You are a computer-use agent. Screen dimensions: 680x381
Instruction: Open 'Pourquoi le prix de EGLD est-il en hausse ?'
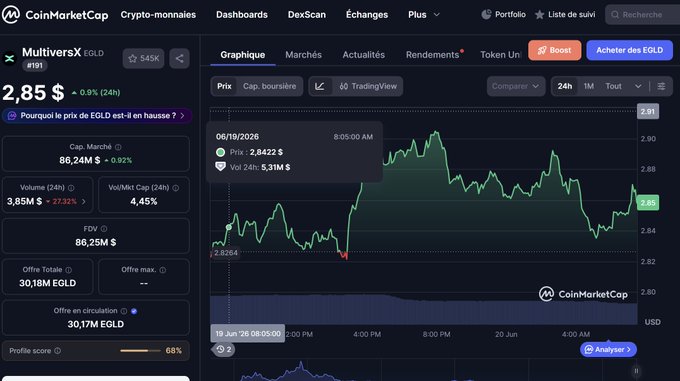point(97,116)
